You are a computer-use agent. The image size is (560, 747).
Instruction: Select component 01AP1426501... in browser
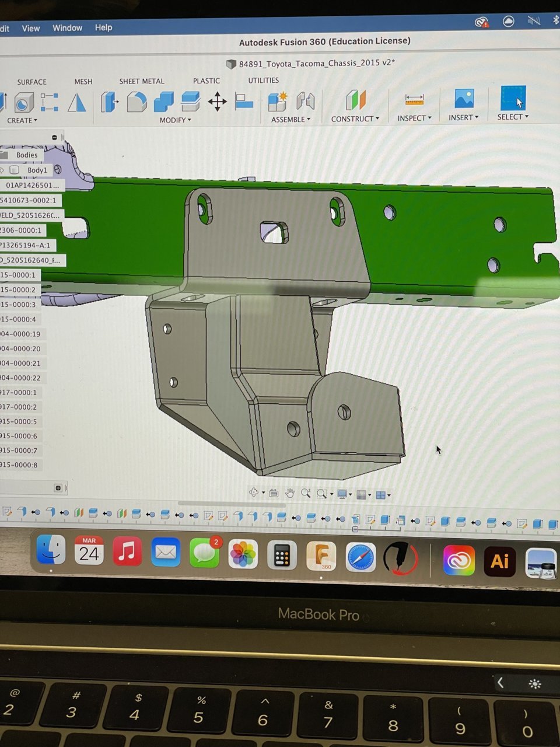(x=33, y=185)
